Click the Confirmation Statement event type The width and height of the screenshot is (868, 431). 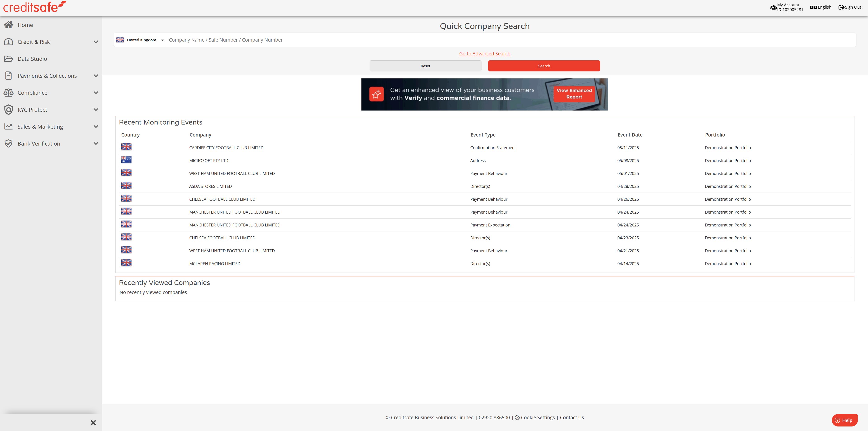coord(493,148)
